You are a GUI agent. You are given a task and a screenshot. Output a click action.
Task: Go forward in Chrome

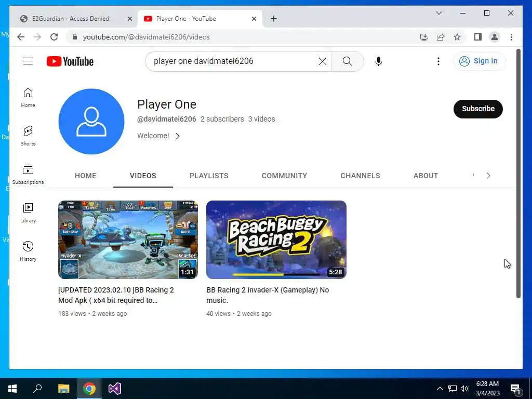click(x=37, y=37)
